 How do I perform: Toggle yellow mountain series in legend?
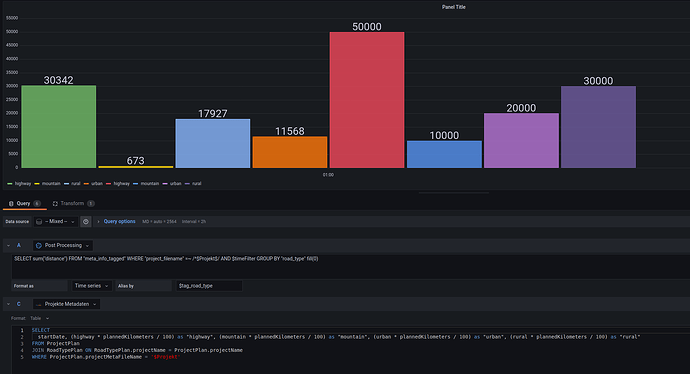pos(48,183)
